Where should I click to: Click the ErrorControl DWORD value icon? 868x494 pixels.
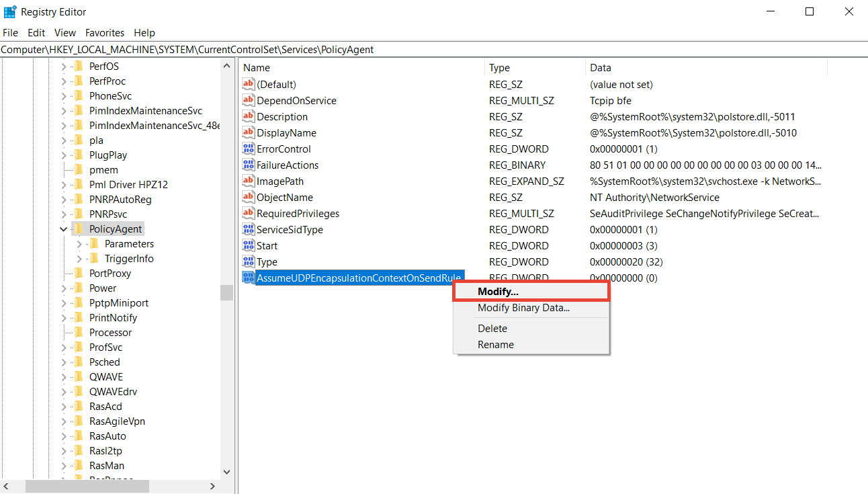(x=249, y=149)
